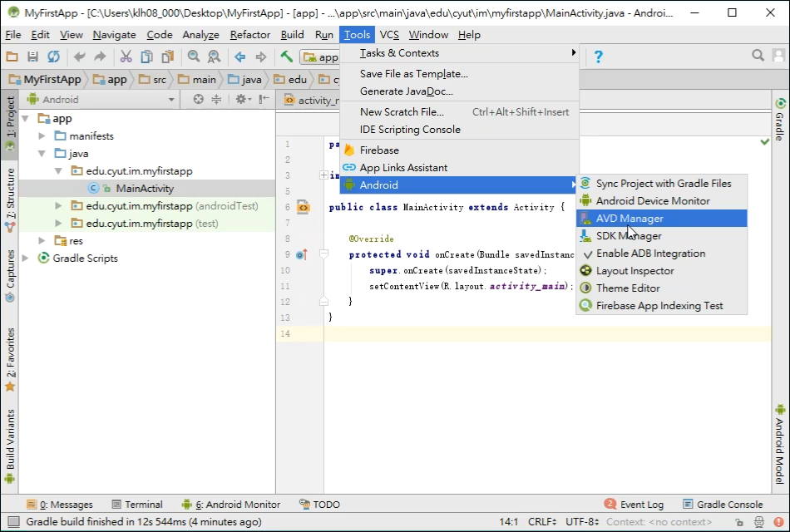This screenshot has width=790, height=532.
Task: Select AVD Manager from Android submenu
Action: pos(662,219)
